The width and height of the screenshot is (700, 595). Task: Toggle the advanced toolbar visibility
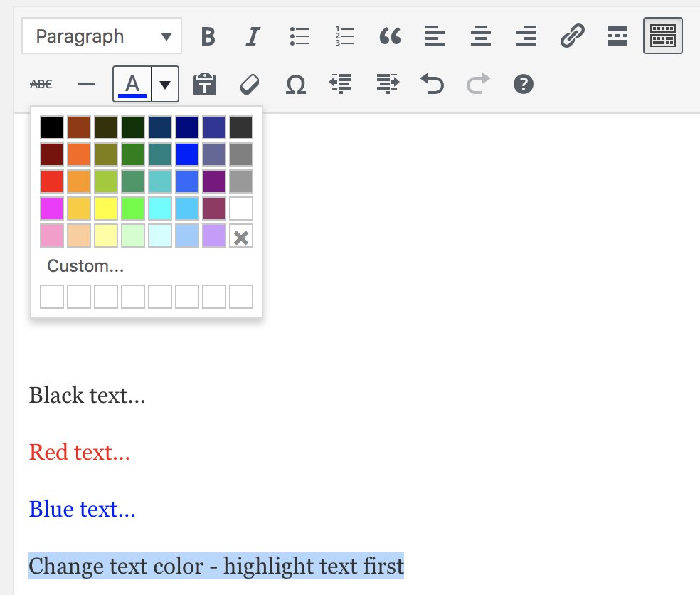point(662,36)
